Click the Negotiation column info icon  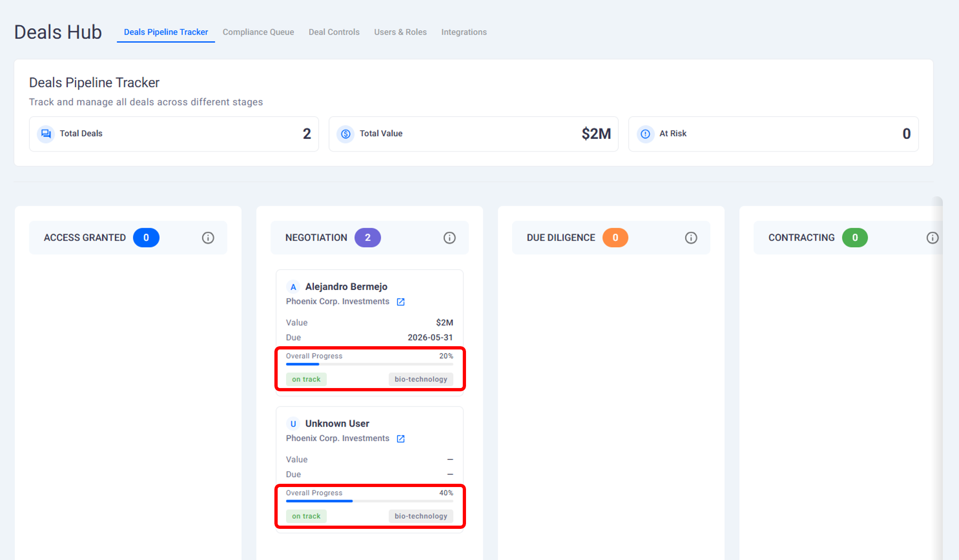(449, 238)
